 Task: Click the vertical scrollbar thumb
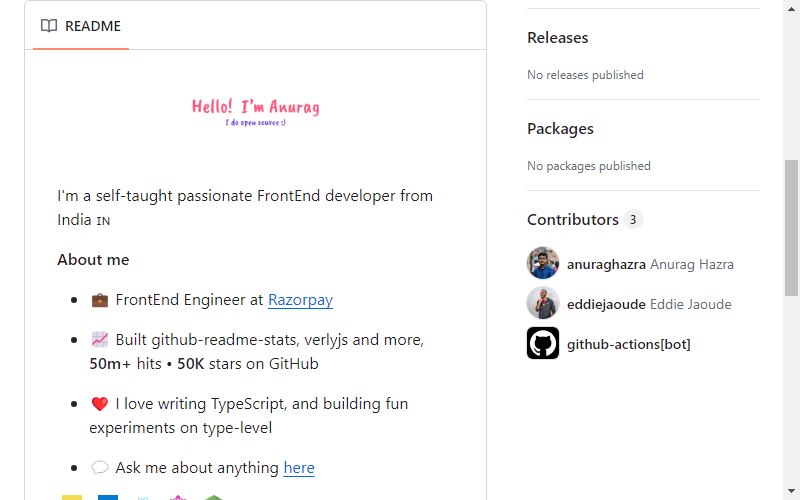tap(791, 228)
